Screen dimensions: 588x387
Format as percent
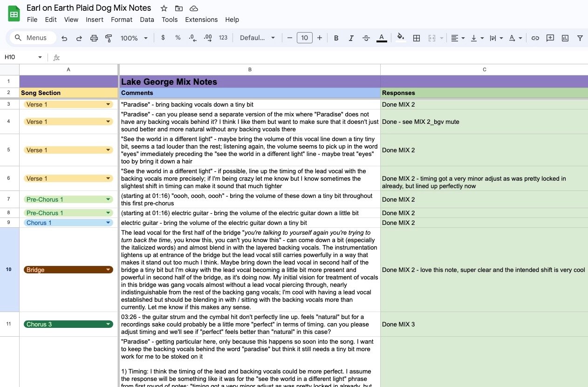pyautogui.click(x=178, y=38)
